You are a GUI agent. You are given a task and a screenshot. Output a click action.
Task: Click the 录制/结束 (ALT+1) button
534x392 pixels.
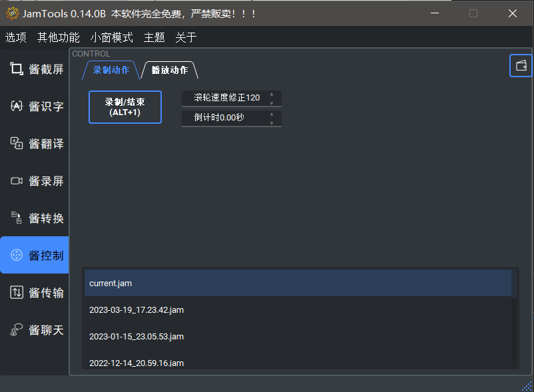125,107
